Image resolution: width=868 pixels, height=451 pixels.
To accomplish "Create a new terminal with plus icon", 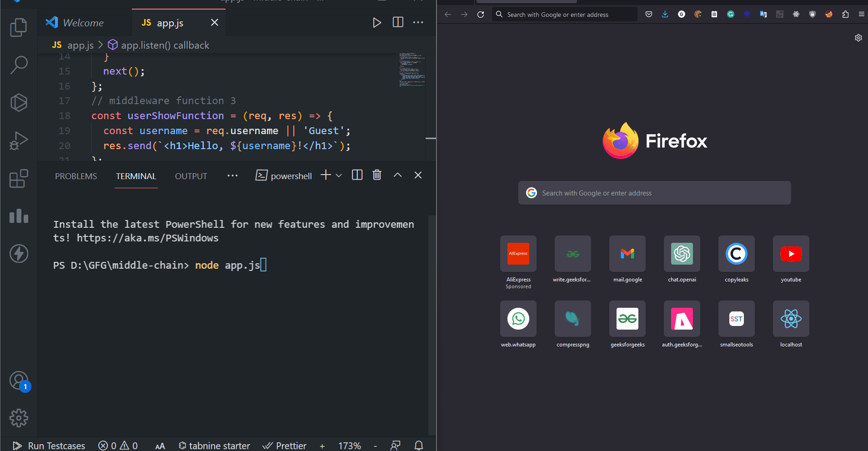I will point(326,175).
